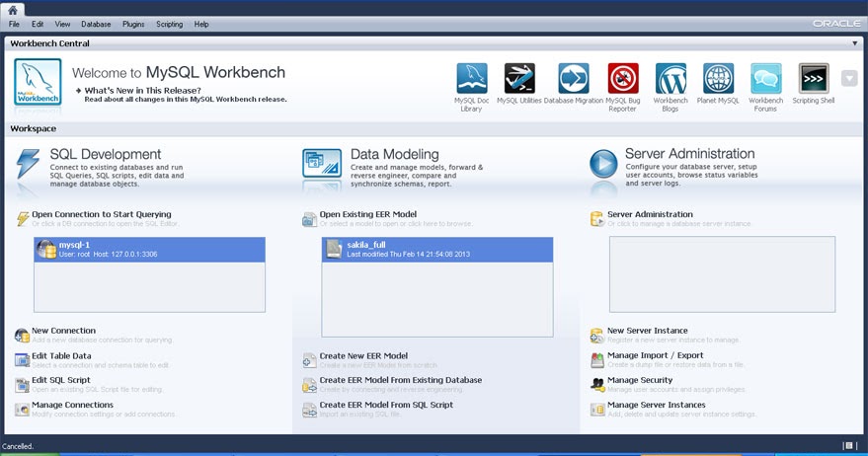Click the Create EER Model From Existing Database icon

coord(309,385)
